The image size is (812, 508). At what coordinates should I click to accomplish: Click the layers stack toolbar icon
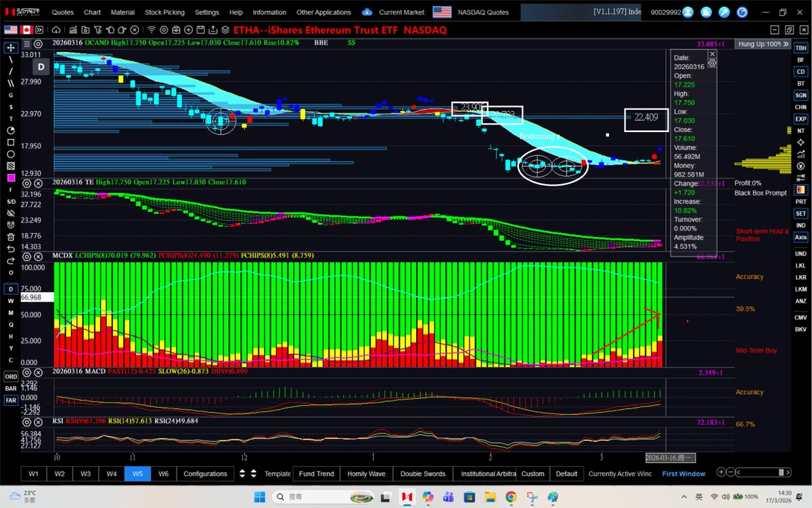[x=225, y=30]
